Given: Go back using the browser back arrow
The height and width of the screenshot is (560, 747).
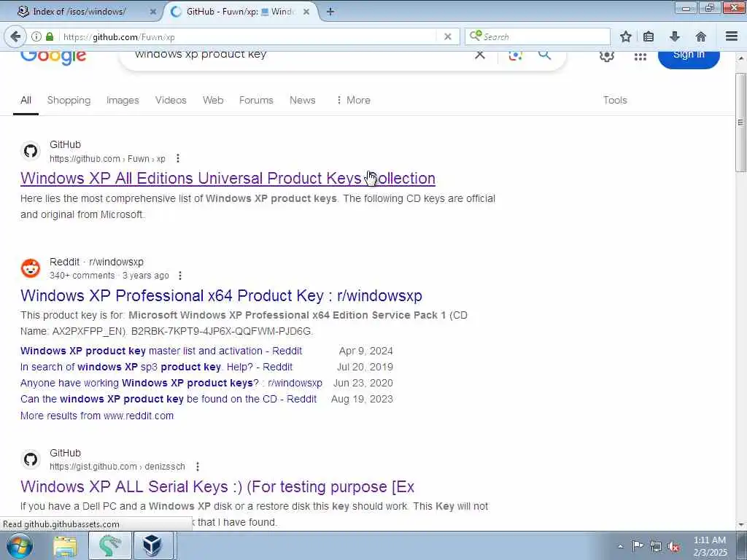Looking at the screenshot, I should 15,36.
